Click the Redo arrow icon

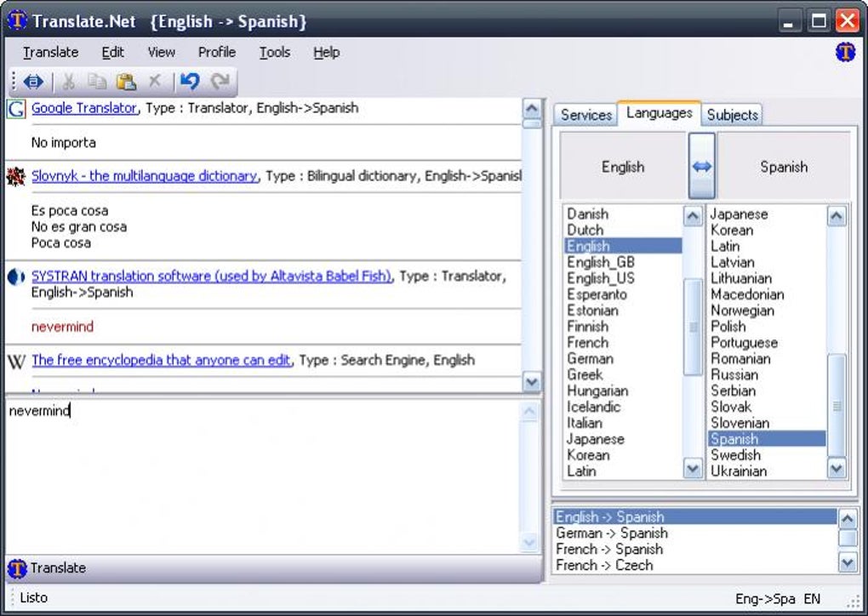pos(220,82)
